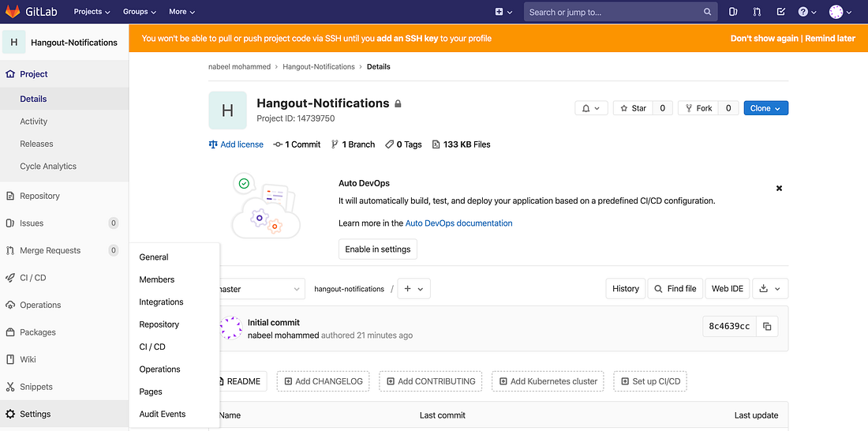Click Don't show again

765,39
